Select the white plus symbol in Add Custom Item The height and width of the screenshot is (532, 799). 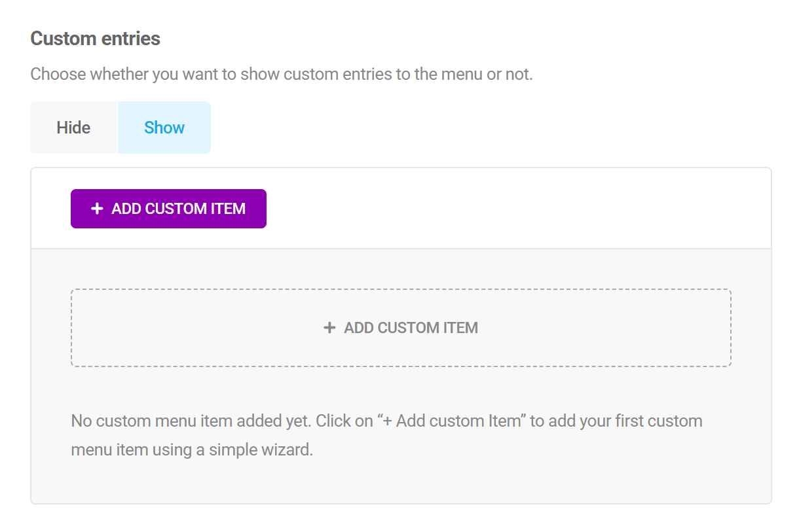96,208
